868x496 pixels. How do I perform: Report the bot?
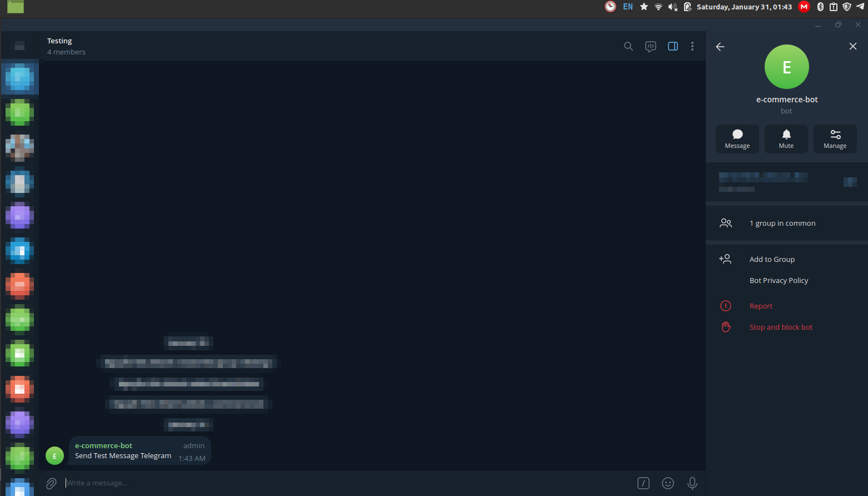(761, 306)
